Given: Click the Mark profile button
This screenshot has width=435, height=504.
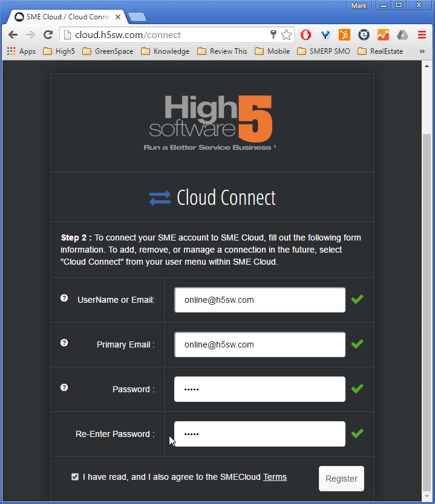Looking at the screenshot, I should (359, 5).
